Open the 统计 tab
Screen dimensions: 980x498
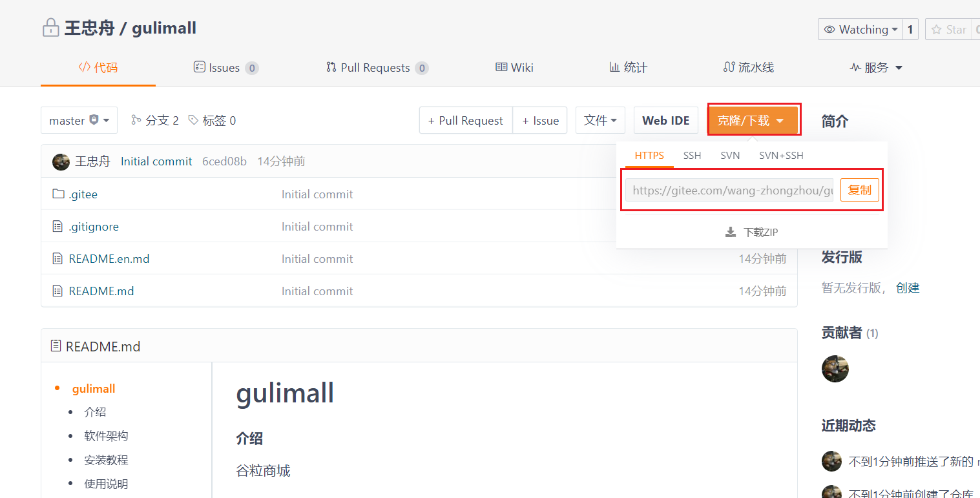click(x=628, y=67)
